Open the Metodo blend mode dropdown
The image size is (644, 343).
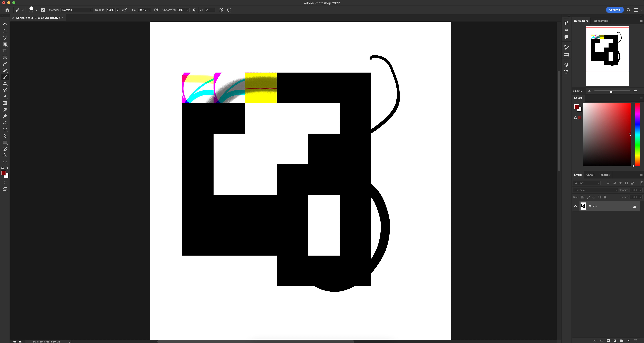tap(76, 10)
